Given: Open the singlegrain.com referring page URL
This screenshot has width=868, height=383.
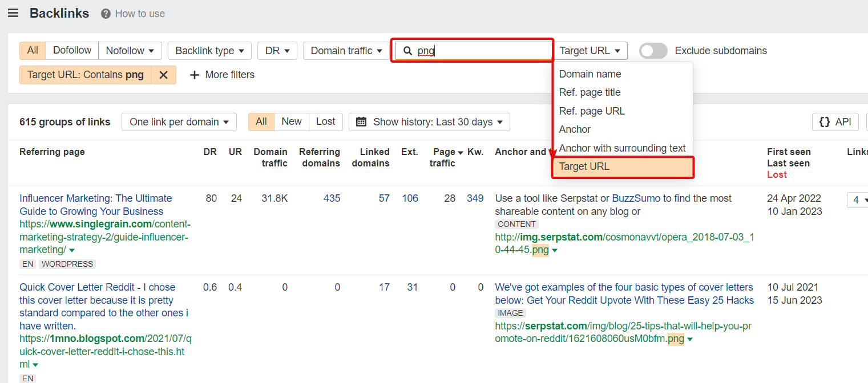Looking at the screenshot, I should click(x=105, y=237).
